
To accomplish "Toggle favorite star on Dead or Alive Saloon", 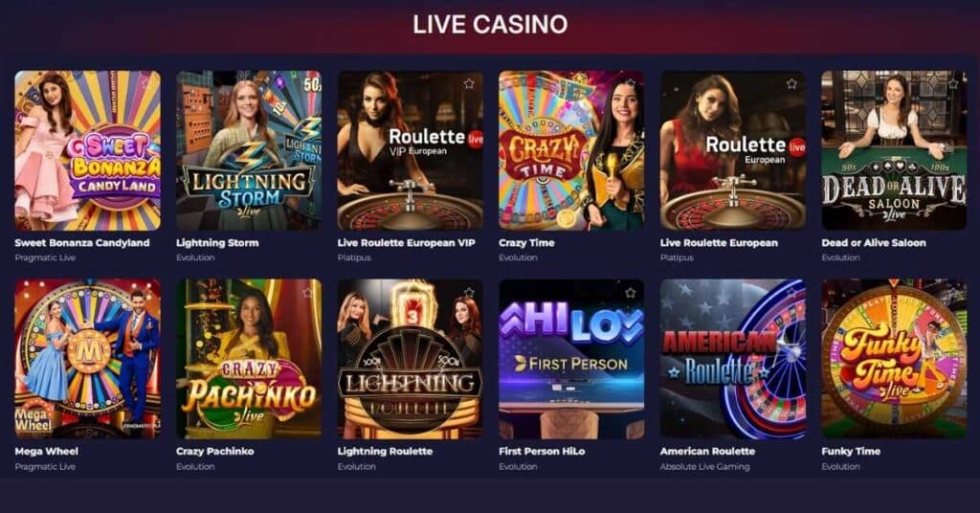I will click(x=952, y=83).
